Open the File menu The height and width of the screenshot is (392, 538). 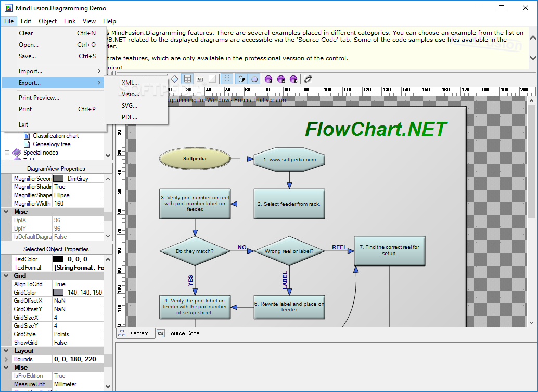pyautogui.click(x=9, y=21)
